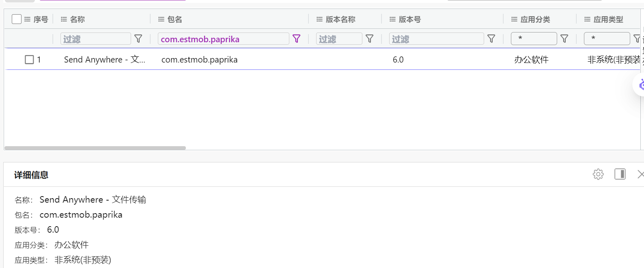Sort by 名称 column header
Screen dimensions: 644x268
(x=78, y=19)
